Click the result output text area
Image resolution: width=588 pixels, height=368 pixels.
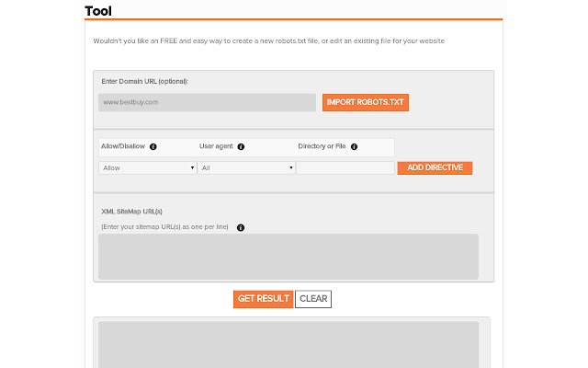click(288, 345)
